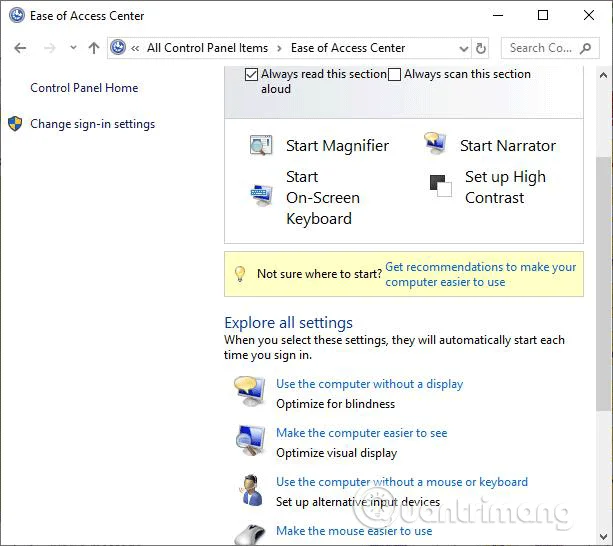The height and width of the screenshot is (546, 613).
Task: Click Start On-Screen Keyboard text
Action: (323, 197)
